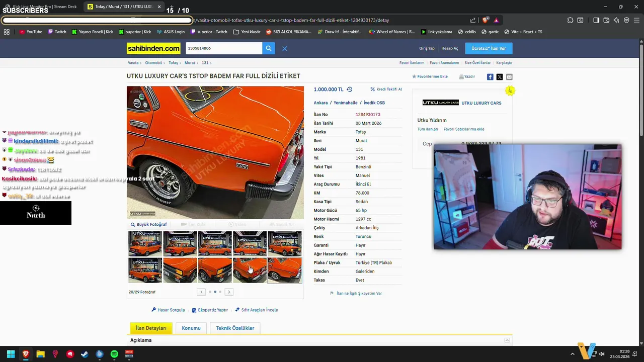
Task: Select the first photo thumbnail in top row
Action: click(x=145, y=244)
